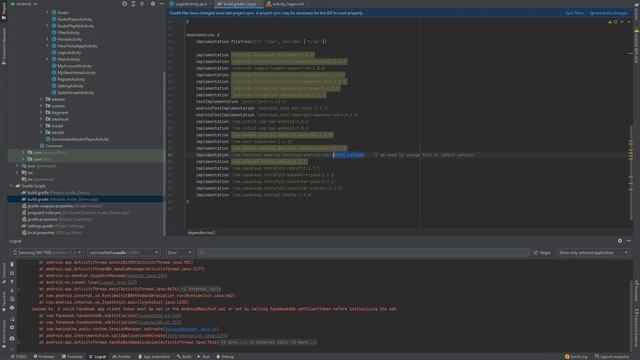
Task: Click the project panel locate-file target icon
Action: click(124, 4)
